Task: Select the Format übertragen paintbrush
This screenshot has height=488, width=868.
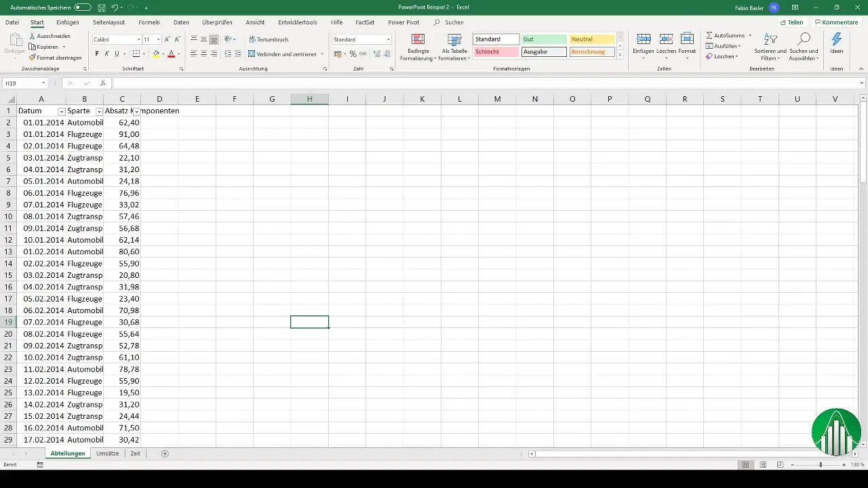Action: pyautogui.click(x=33, y=58)
